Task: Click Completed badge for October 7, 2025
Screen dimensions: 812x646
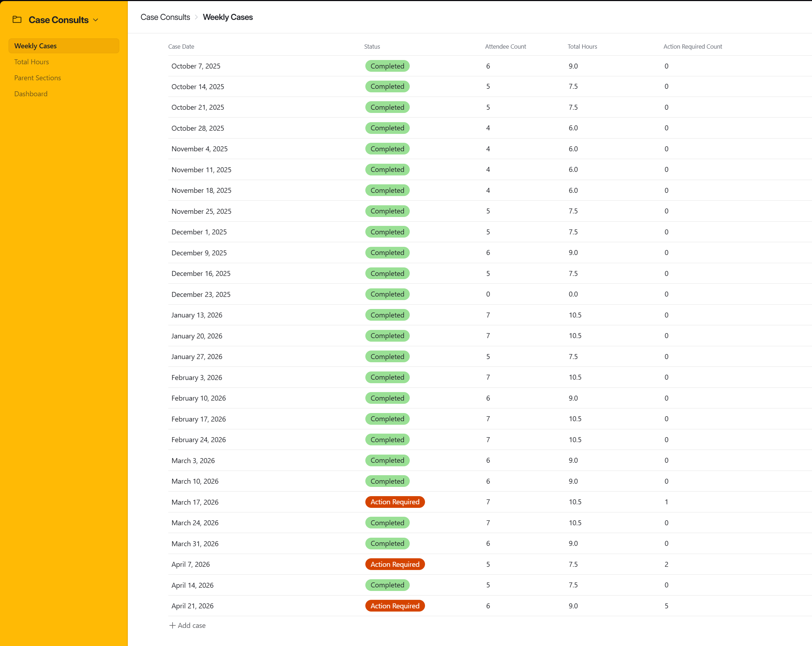Action: (x=388, y=66)
